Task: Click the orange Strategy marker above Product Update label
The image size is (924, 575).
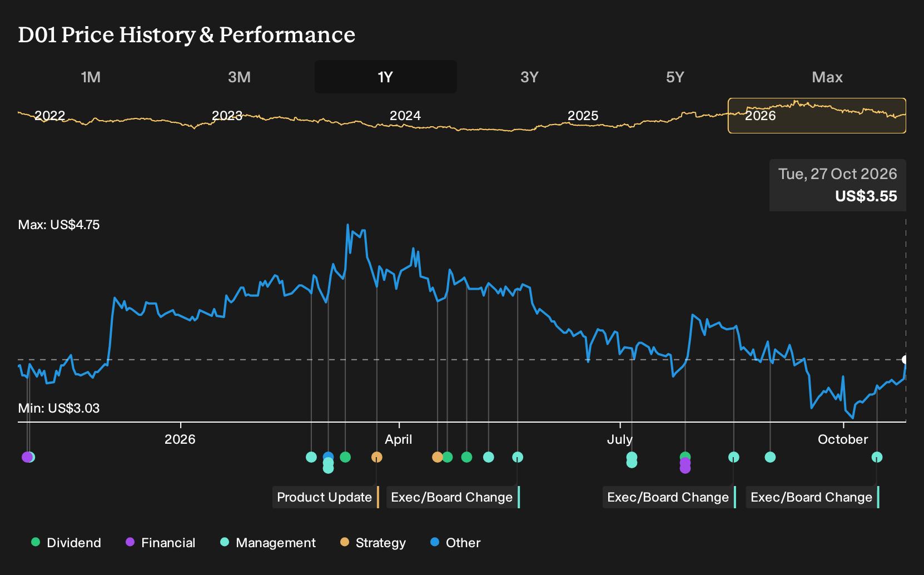Action: click(x=377, y=457)
